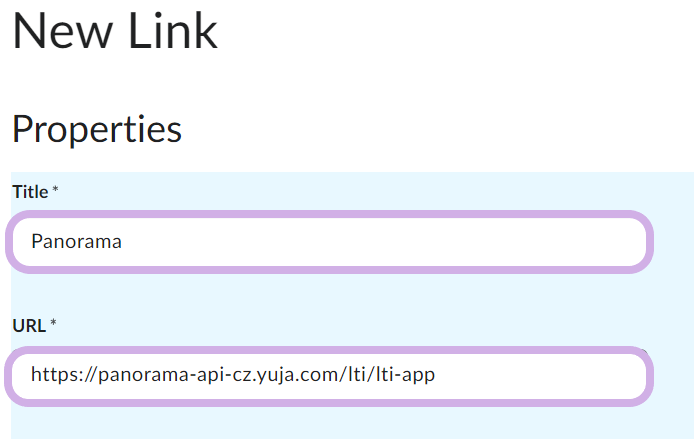This screenshot has width=694, height=447.
Task: Click the Title field label
Action: (30, 191)
